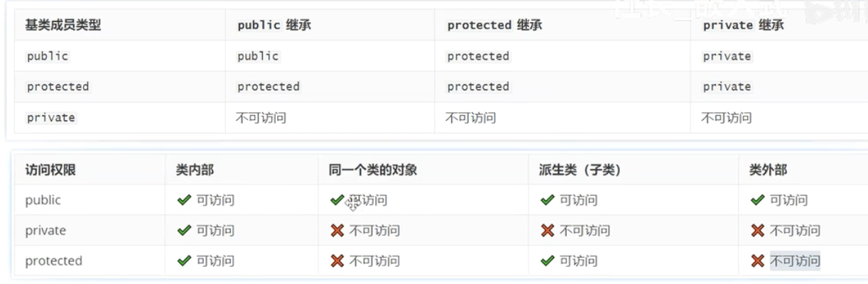Click green checkmark for protected derived class
This screenshot has height=284, width=868.
coord(547,261)
